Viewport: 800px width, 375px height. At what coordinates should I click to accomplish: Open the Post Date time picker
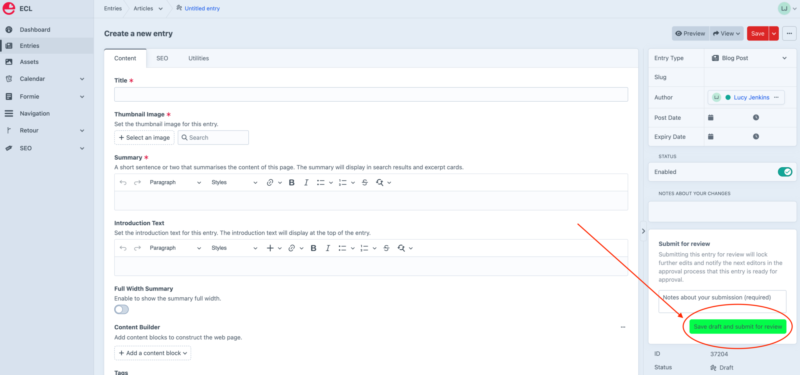756,117
